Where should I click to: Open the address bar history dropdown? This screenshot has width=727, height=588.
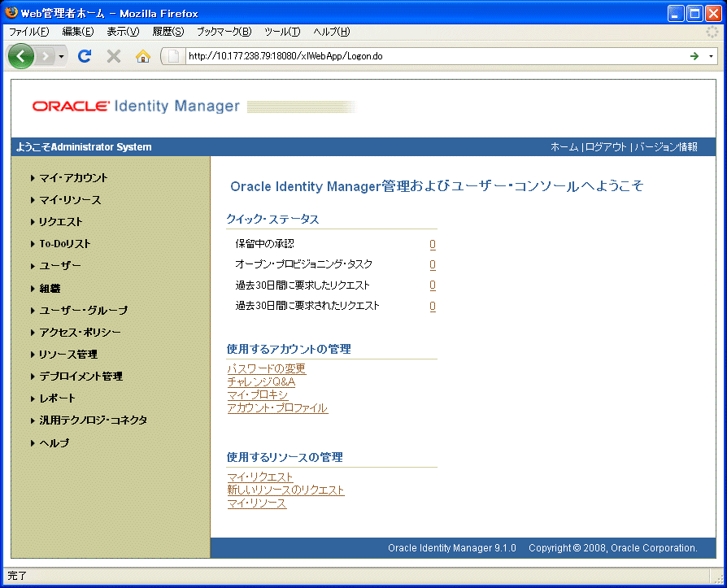click(x=711, y=56)
